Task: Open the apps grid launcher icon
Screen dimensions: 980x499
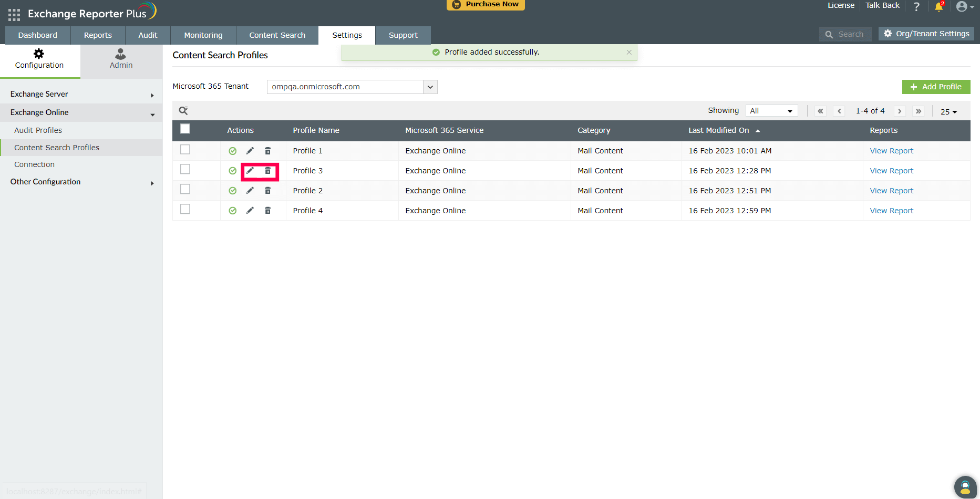Action: (x=14, y=14)
